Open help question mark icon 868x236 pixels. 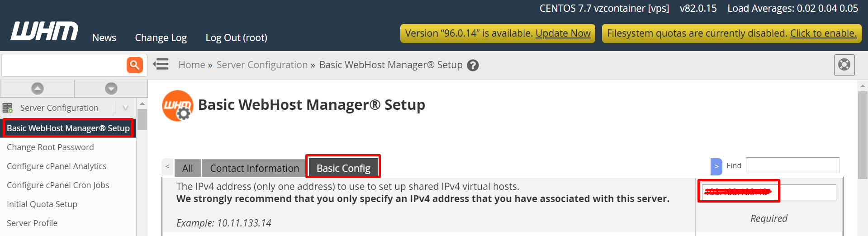click(x=473, y=66)
